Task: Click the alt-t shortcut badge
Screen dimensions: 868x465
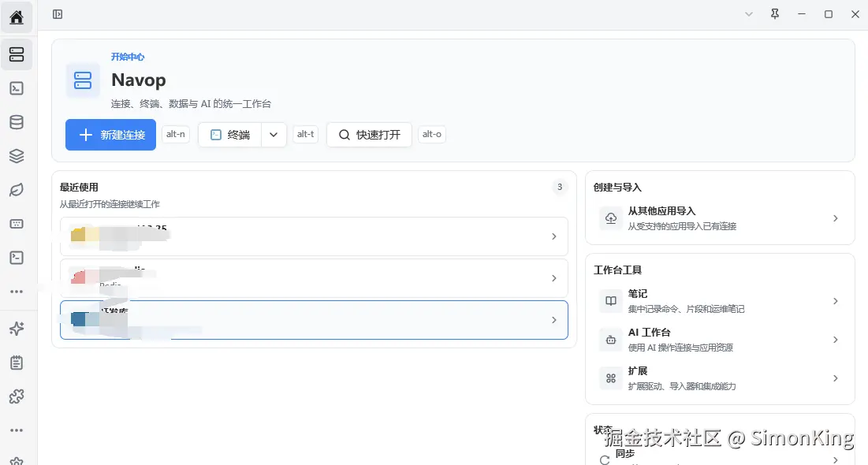Action: pos(306,134)
